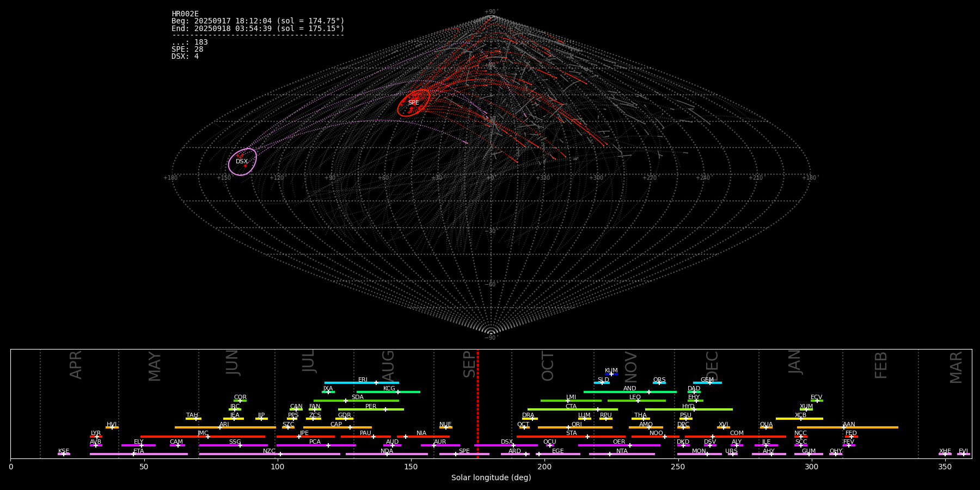Click the AAN shower bar
Viewport: 980px width, 490px height.
pyautogui.click(x=848, y=427)
